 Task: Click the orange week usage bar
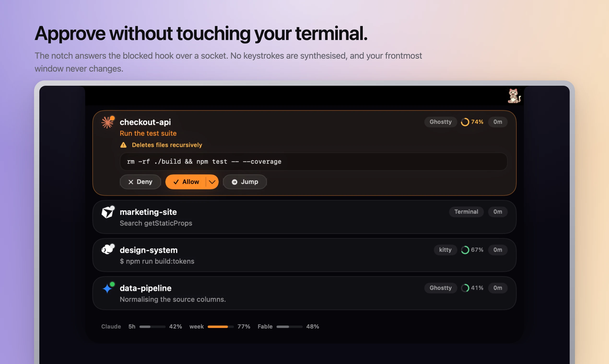[220, 326]
